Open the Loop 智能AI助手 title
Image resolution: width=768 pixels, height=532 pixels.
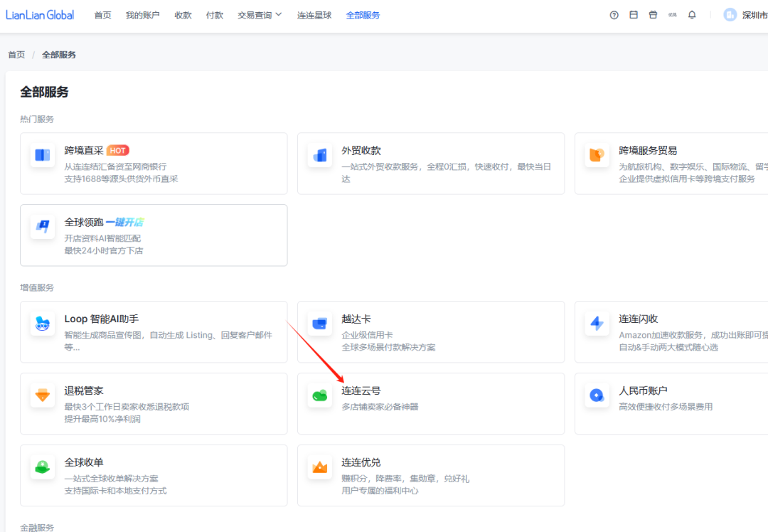[102, 319]
